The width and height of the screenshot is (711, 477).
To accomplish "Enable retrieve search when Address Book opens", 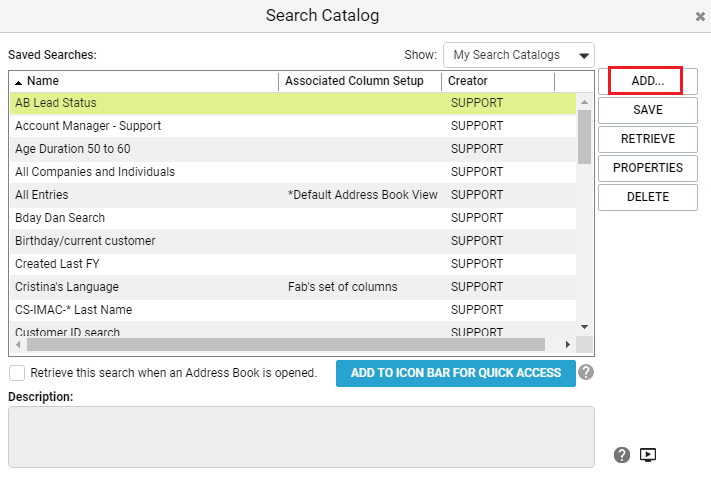I will point(17,373).
